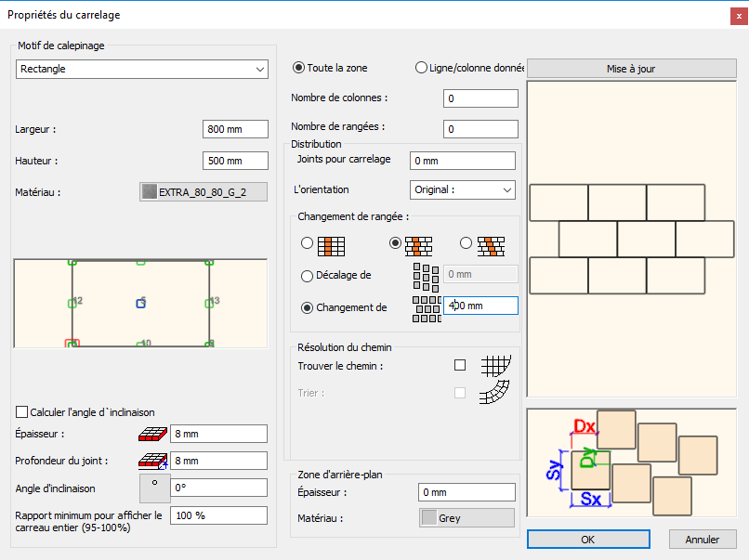Image resolution: width=749 pixels, height=560 pixels.
Task: Click the Profondeur du joint icon
Action: 152,462
